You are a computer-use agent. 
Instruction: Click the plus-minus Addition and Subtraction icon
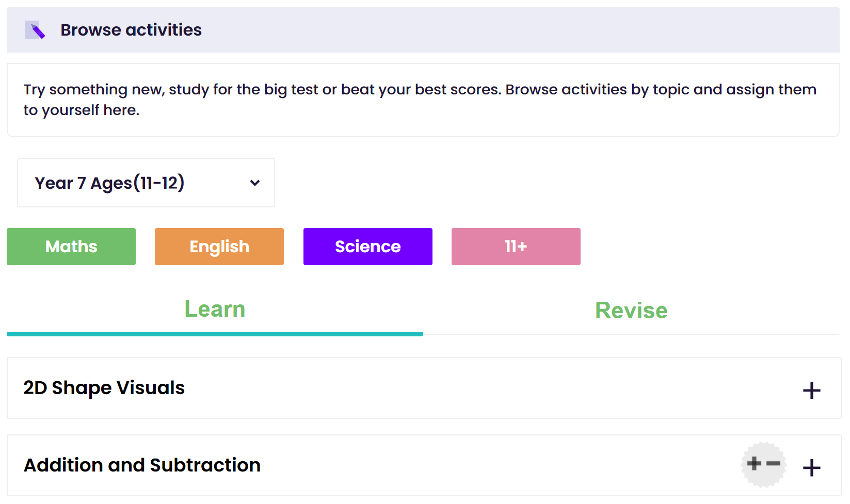(764, 464)
